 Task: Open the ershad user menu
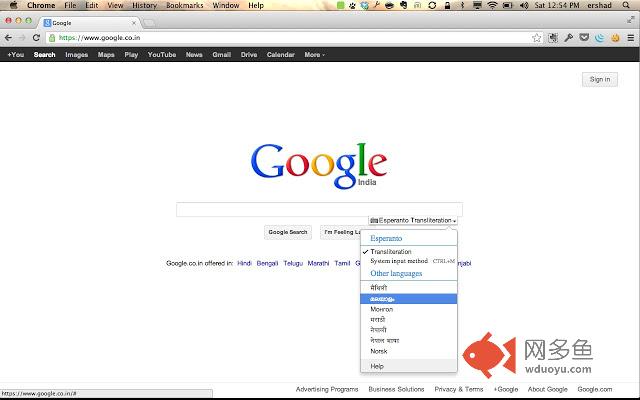point(599,5)
